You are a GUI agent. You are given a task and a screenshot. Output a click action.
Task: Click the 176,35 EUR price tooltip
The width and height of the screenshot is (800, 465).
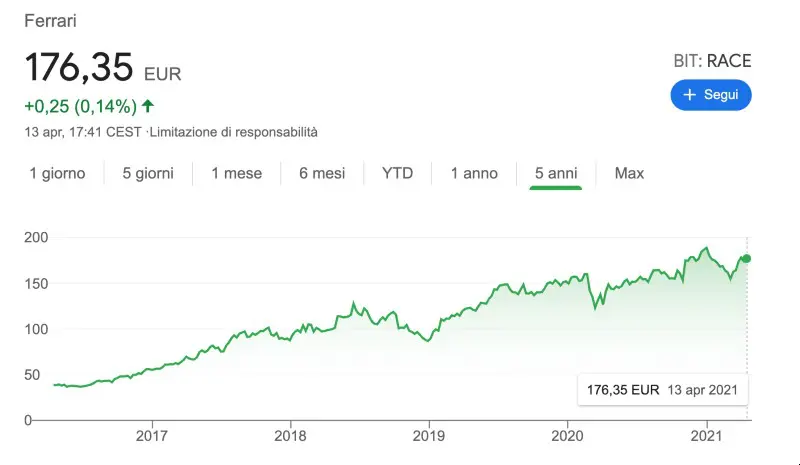pos(662,390)
